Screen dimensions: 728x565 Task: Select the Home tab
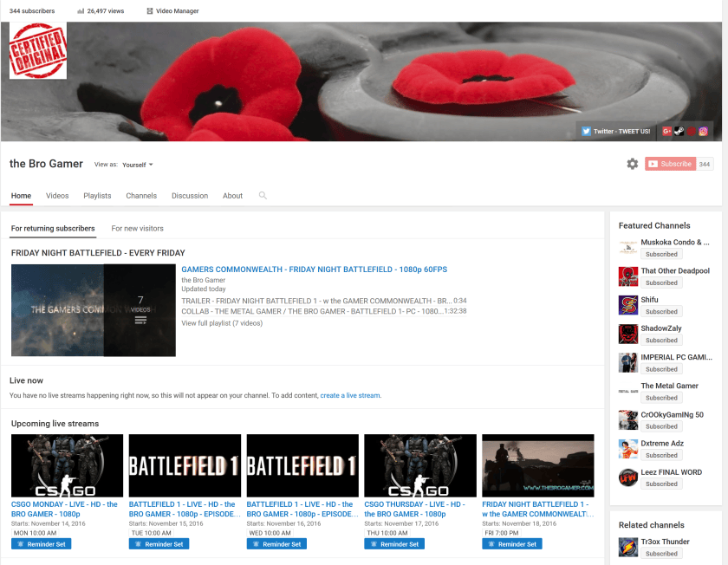(21, 196)
